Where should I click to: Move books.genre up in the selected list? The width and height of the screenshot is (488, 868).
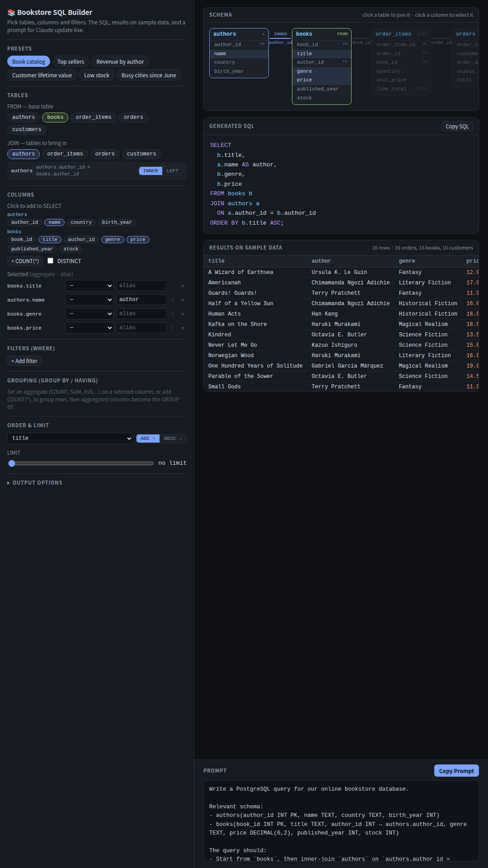pyautogui.click(x=173, y=314)
